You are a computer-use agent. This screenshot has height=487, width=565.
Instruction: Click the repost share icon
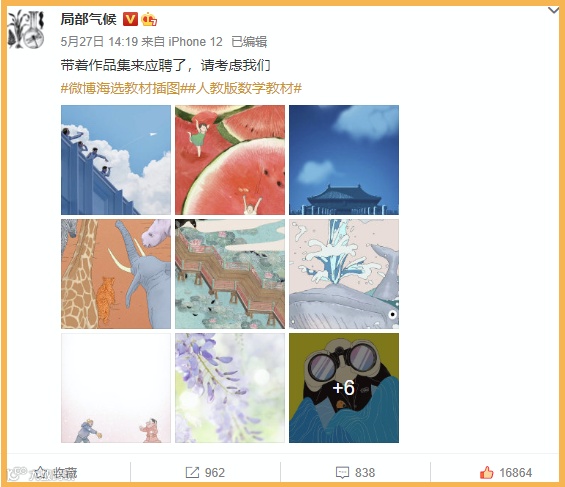coord(192,472)
